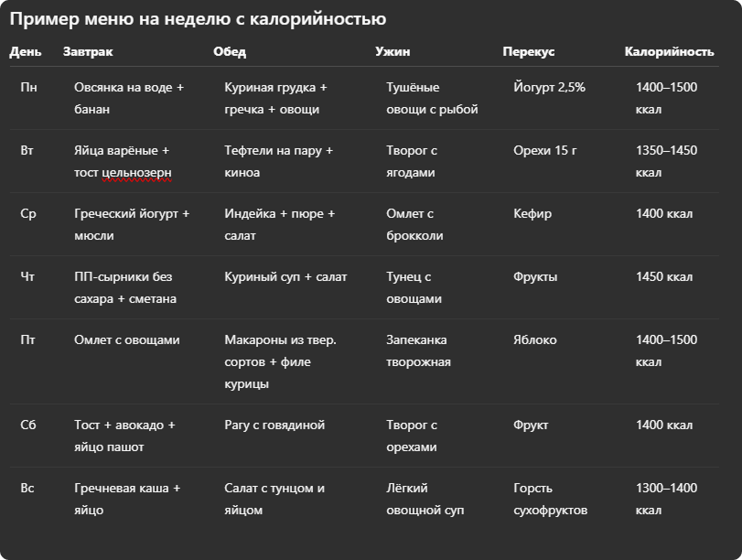
Task: Click the 'Йогурт 2,5%' snack cell
Action: tap(549, 87)
